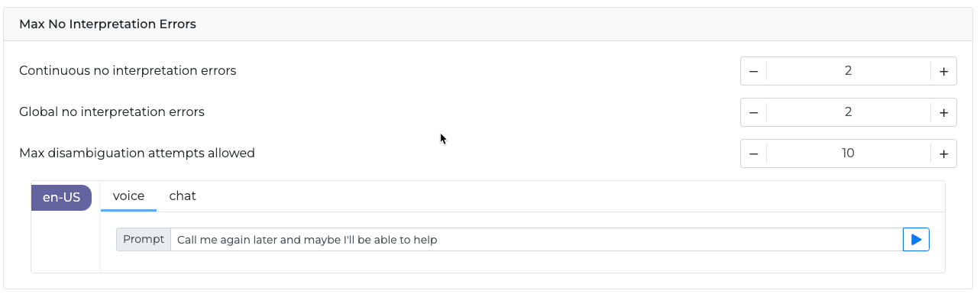Image resolution: width=980 pixels, height=294 pixels.
Task: Click the empty area beside en-US badge
Action: coord(65,241)
